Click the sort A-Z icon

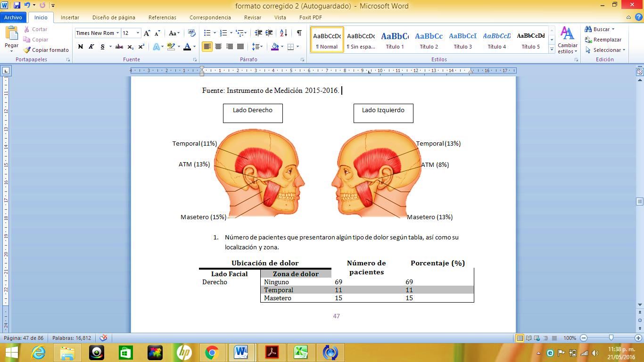283,33
